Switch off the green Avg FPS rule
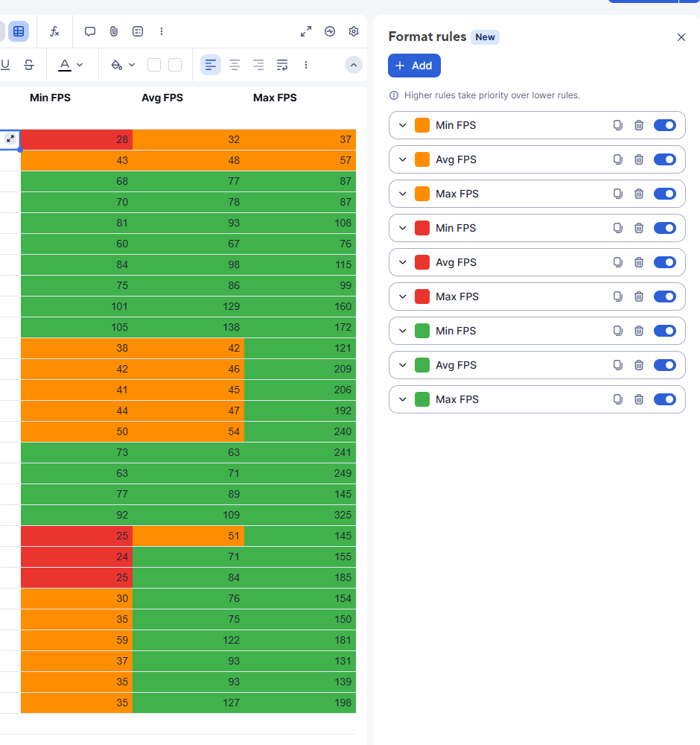Viewport: 700px width, 745px height. [664, 365]
